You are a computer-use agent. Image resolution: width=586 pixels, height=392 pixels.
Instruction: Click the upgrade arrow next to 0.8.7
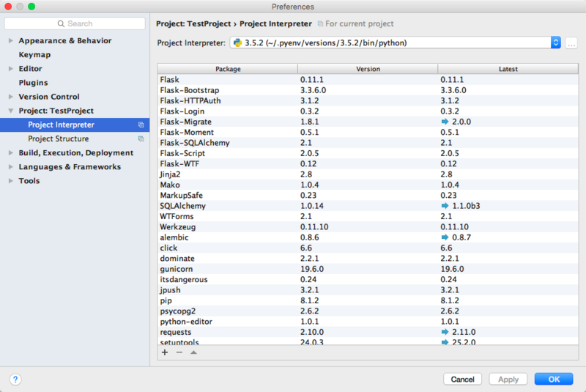(445, 237)
